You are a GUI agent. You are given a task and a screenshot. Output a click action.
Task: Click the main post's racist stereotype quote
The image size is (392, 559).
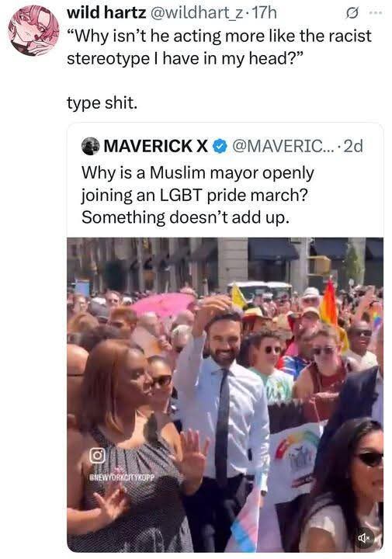(219, 47)
